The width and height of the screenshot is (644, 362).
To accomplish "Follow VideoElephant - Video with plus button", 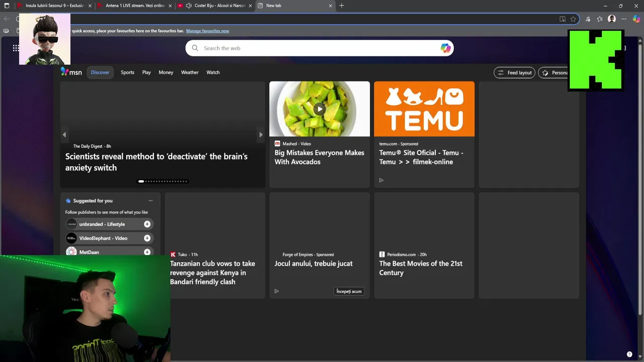I will pyautogui.click(x=147, y=238).
